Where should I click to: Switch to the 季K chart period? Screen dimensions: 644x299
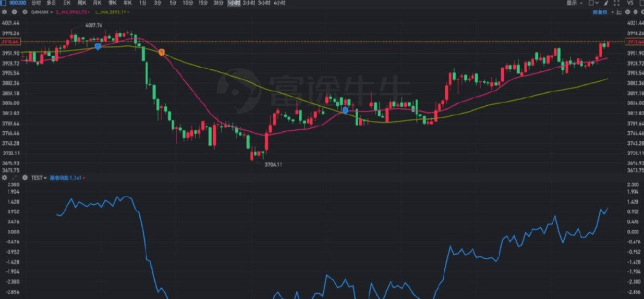[112, 3]
